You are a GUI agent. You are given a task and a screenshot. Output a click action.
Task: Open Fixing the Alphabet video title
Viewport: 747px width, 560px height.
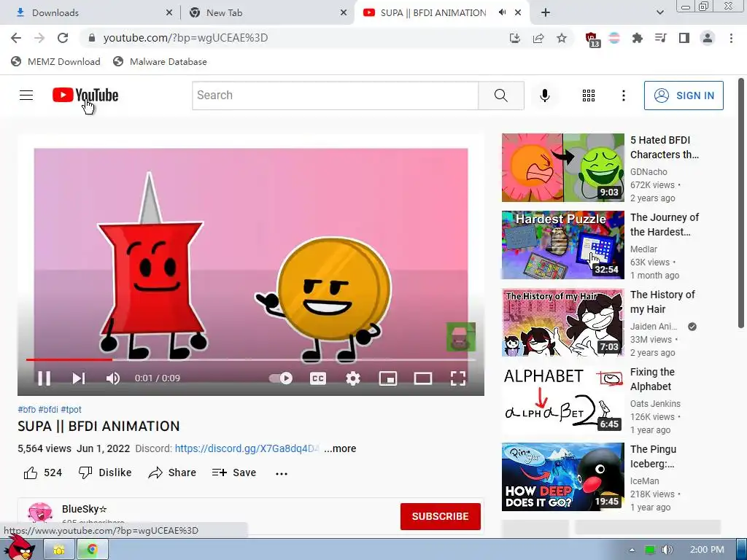click(652, 379)
